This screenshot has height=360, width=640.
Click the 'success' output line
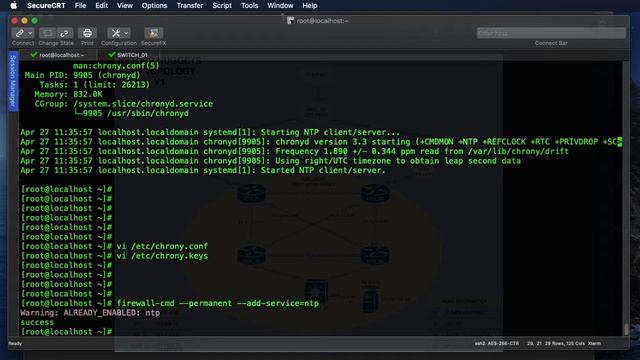coord(37,322)
